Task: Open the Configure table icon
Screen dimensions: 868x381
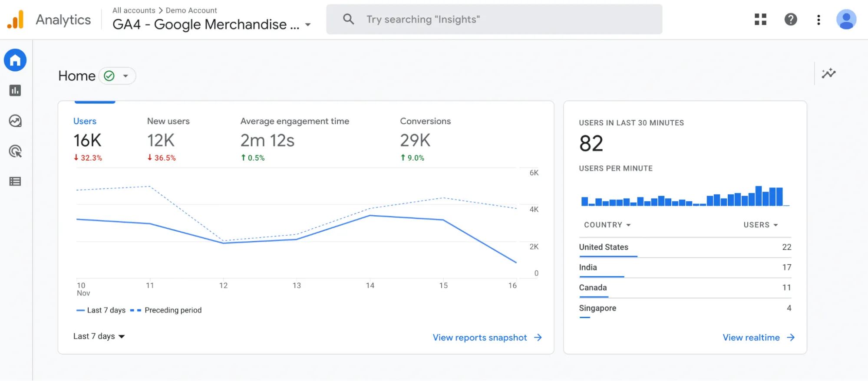Action: [15, 181]
